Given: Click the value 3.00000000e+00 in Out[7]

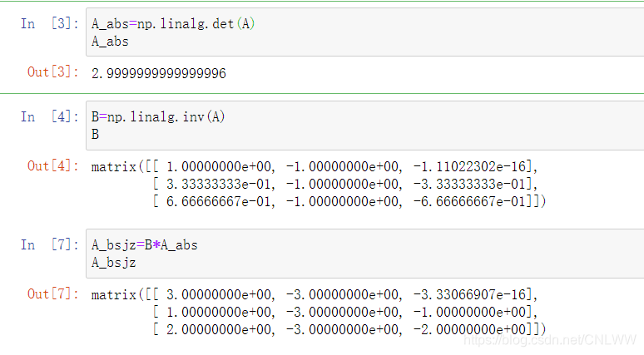Looking at the screenshot, I should pos(219,294).
